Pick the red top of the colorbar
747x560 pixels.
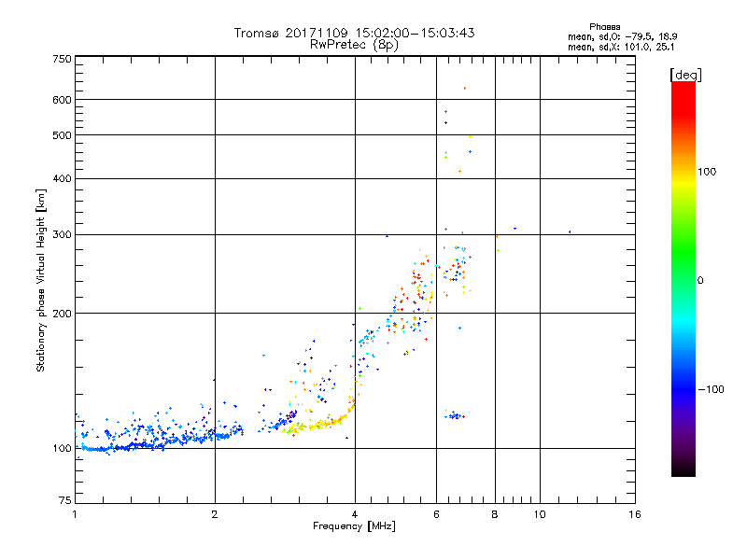coord(683,89)
